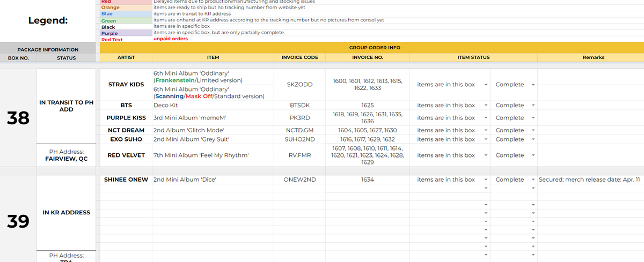Open item status dropdown in NCT DREAM row
Screen dimensions: 644x262
point(485,130)
